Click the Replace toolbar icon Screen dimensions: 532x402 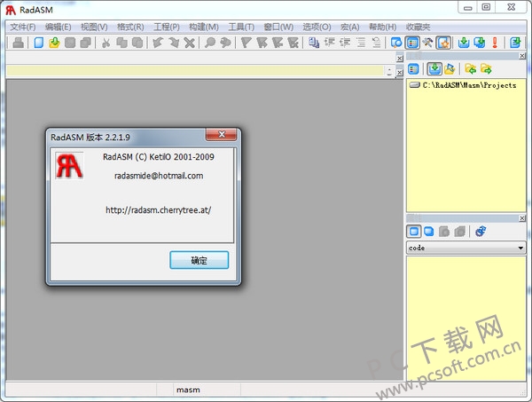coord(225,43)
